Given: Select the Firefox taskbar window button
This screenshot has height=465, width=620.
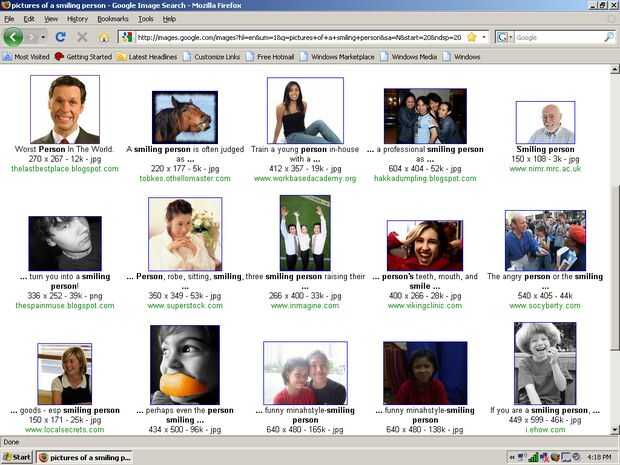Looking at the screenshot, I should (85, 457).
